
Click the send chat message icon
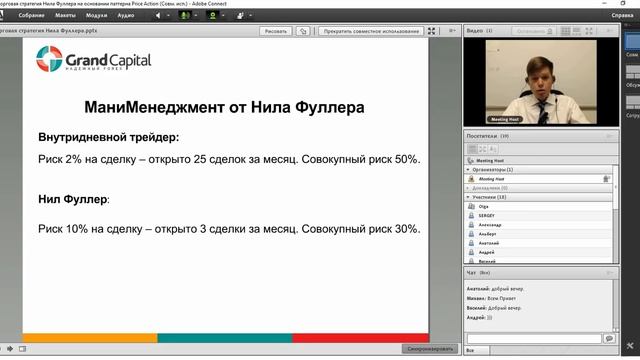609,339
